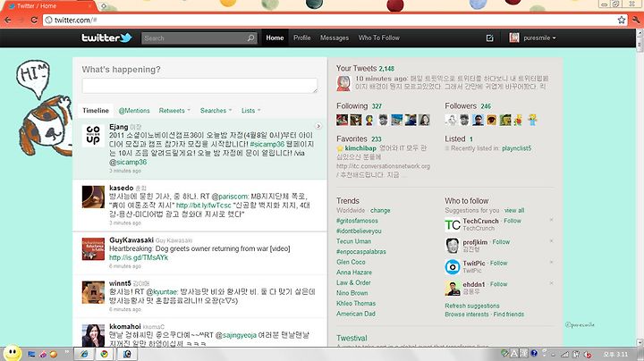Click profjkim's suggestion avatar

click(x=453, y=246)
